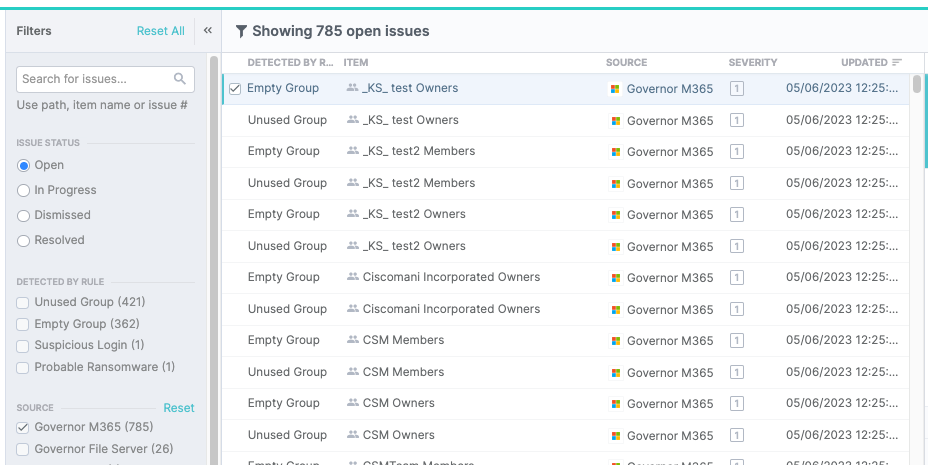
Task: Sort by the Source column header
Action: coord(626,63)
